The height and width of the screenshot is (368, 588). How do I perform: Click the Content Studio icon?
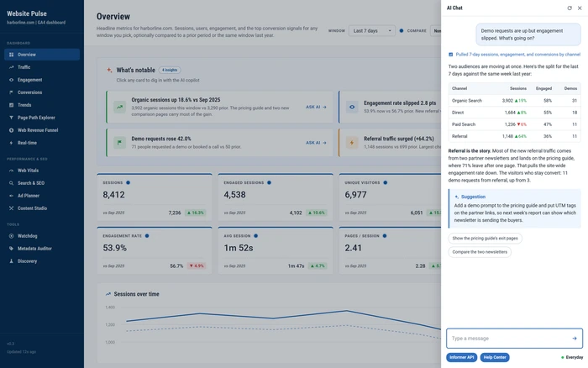point(11,208)
